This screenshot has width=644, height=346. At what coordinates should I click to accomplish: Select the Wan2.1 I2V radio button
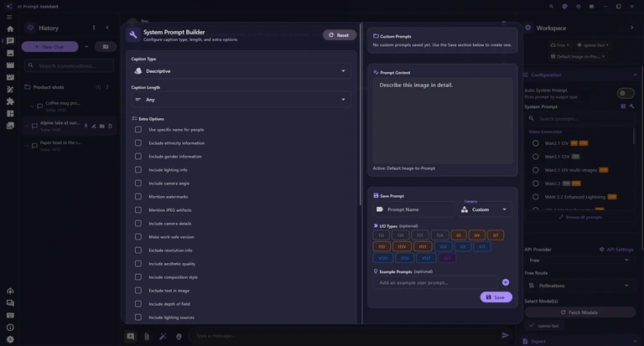[x=536, y=143]
